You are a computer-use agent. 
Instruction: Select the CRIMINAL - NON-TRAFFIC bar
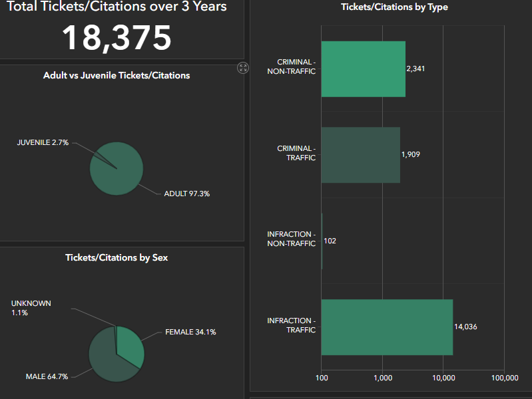[x=364, y=69]
